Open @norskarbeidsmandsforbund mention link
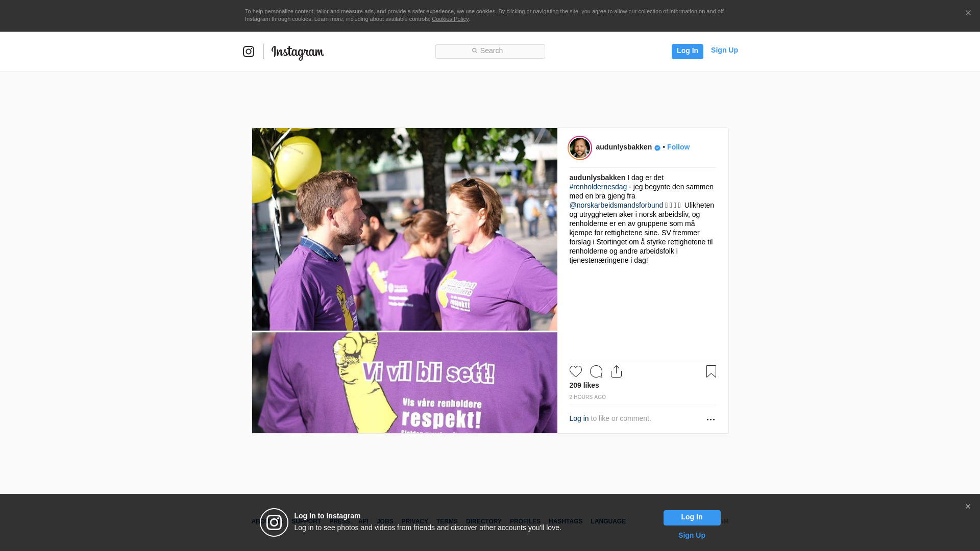This screenshot has width=980, height=551. tap(616, 205)
